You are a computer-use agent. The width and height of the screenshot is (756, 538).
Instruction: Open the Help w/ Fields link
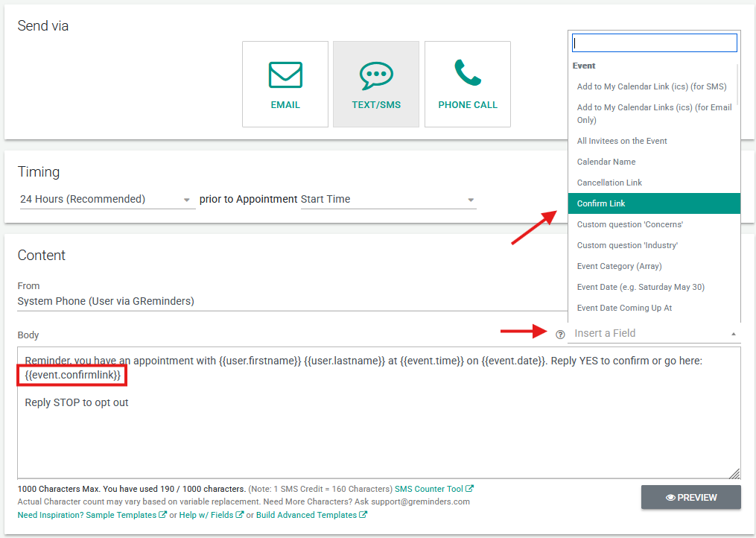tap(211, 515)
